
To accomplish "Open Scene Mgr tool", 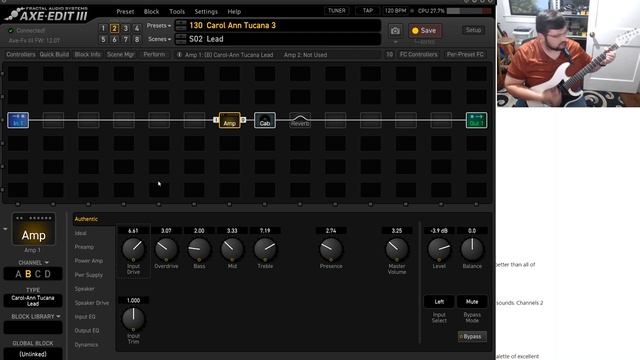I will click(x=120, y=54).
